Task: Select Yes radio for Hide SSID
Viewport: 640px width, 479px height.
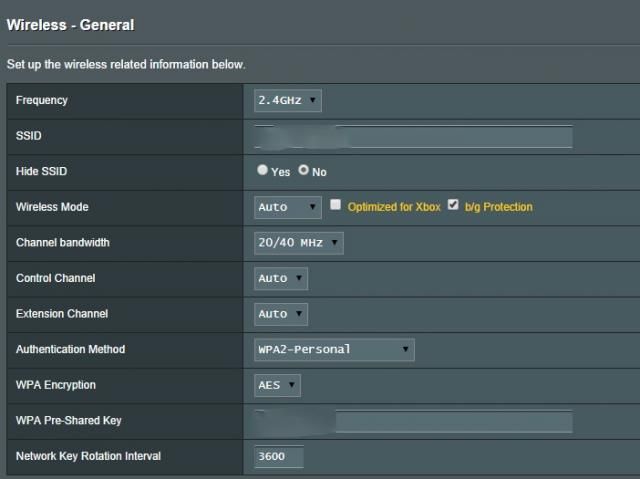Action: point(263,171)
